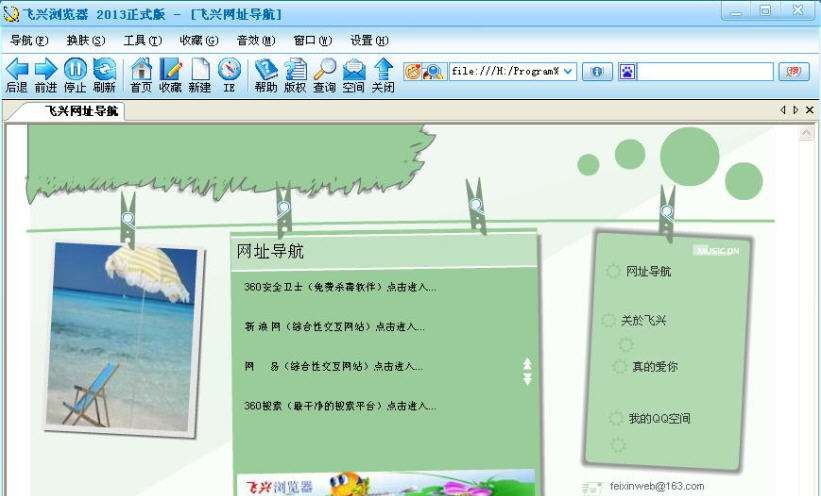Screen dimensions: 821x496
Task: Refresh the page with 刷新 icon
Action: (x=104, y=69)
